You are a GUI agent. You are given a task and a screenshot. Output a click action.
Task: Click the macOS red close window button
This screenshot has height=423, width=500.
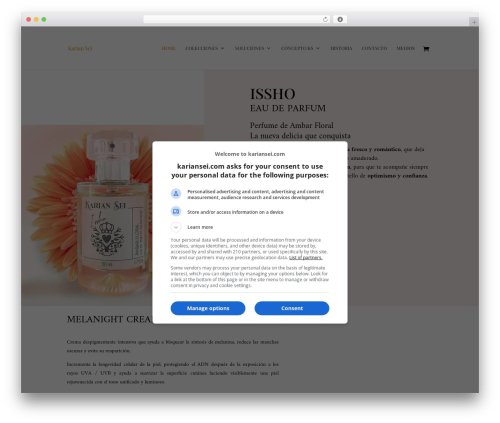click(29, 20)
